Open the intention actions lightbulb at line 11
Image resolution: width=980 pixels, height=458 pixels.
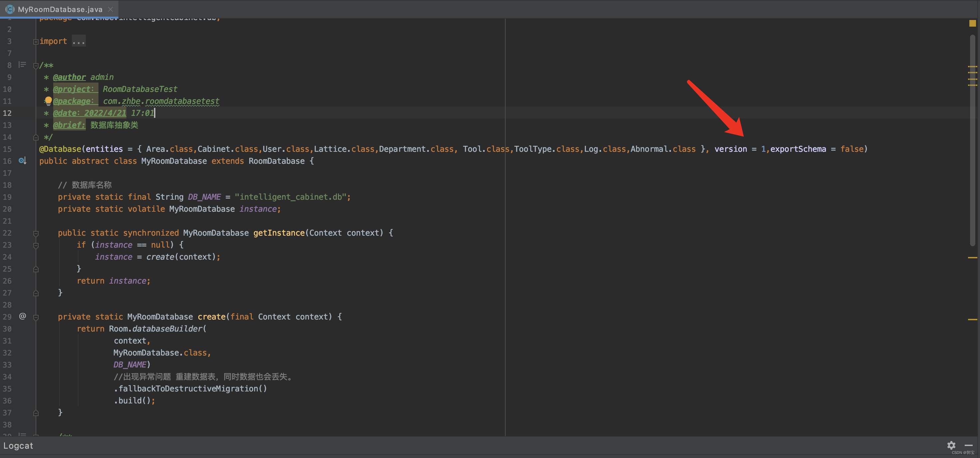coord(48,101)
